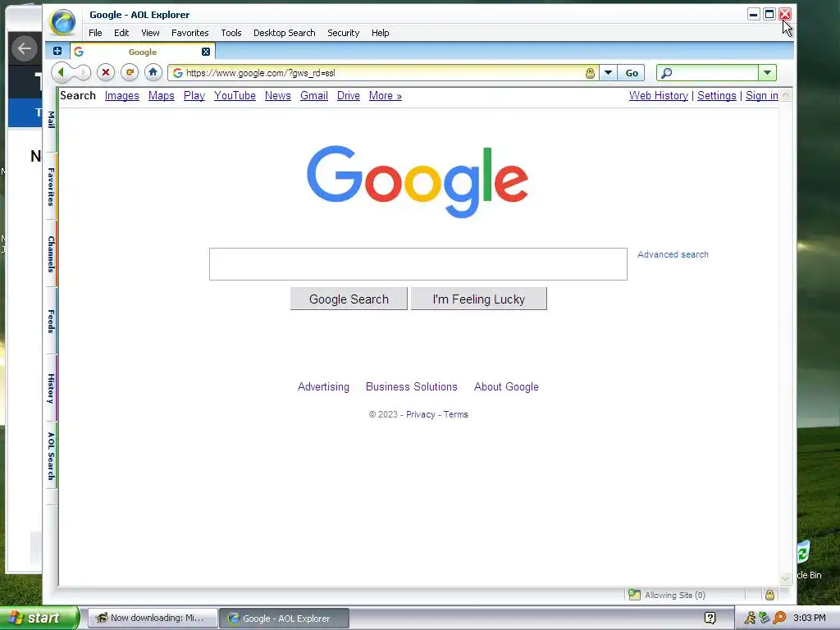The height and width of the screenshot is (630, 840).
Task: Open the File menu
Action: click(95, 33)
